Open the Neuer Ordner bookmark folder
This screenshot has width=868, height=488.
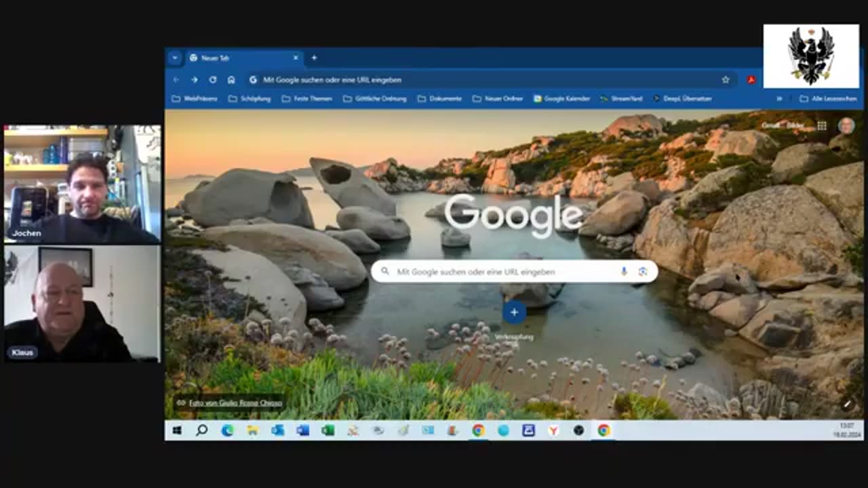tap(498, 99)
